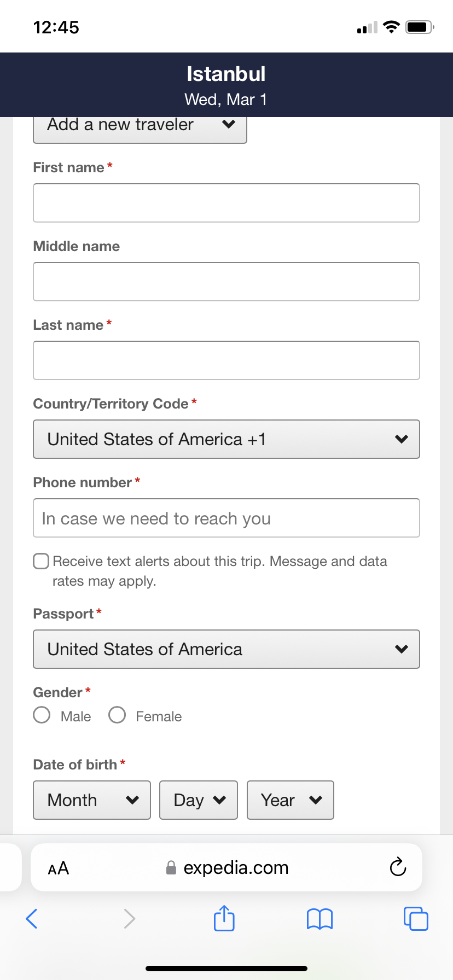Select the Female gender radio button
This screenshot has height=980, width=453.
117,715
